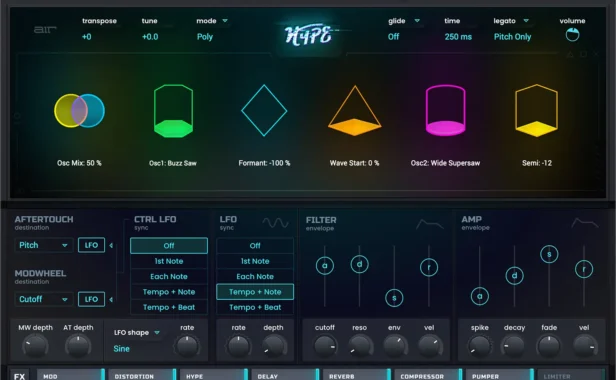Click the Filter envelope shape icon
Viewport: 616px width, 380px height.
click(430, 224)
